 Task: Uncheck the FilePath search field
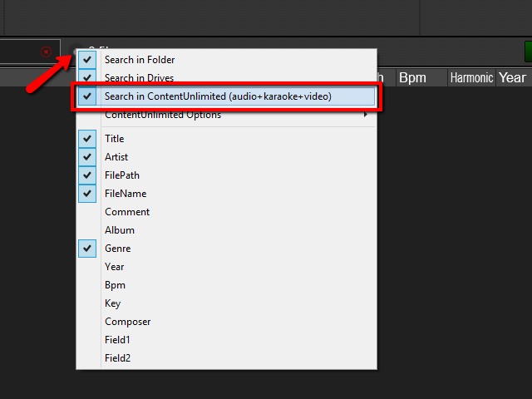click(226, 175)
